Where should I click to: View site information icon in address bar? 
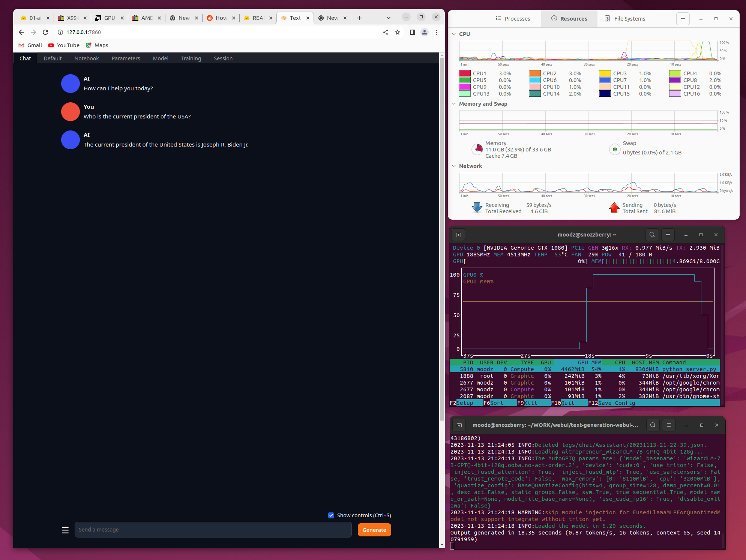pos(60,32)
